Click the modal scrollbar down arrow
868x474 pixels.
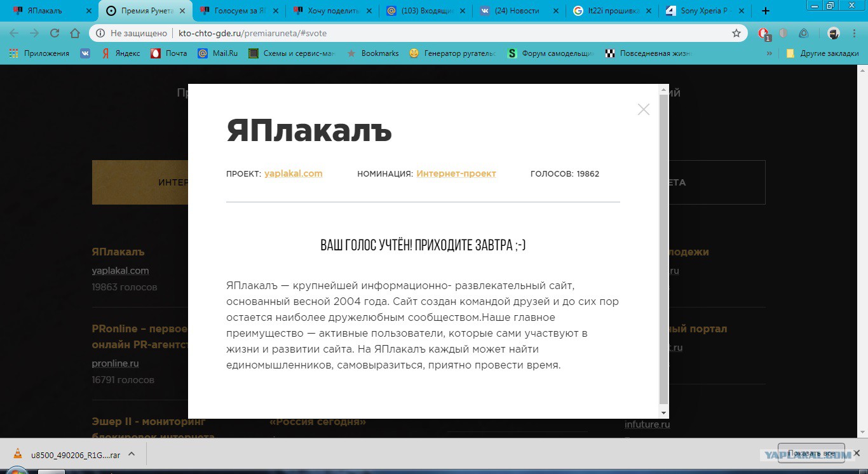(664, 414)
